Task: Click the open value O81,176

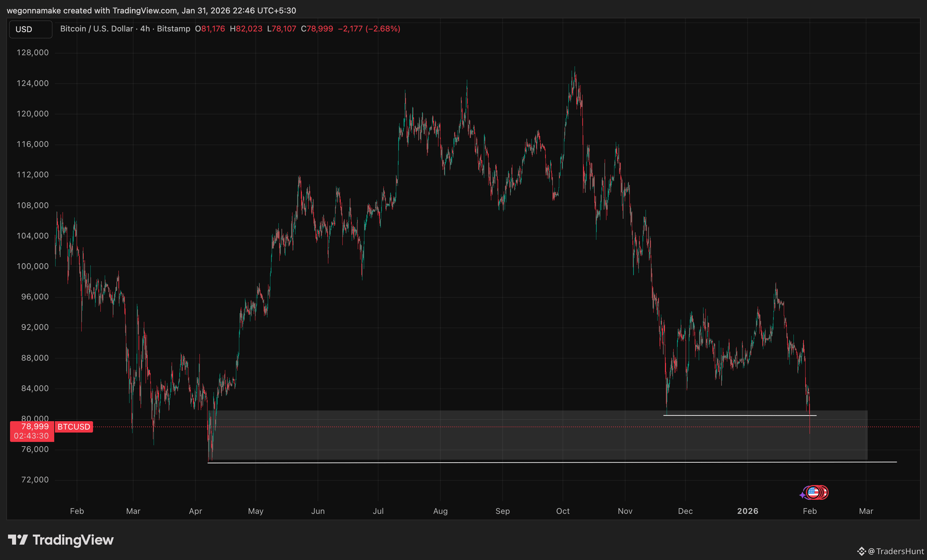Action: point(210,28)
